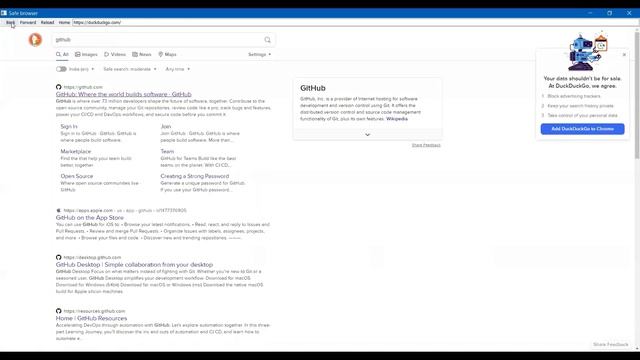
Task: Click Add DuckDuckGo to Chrome button
Action: (582, 129)
